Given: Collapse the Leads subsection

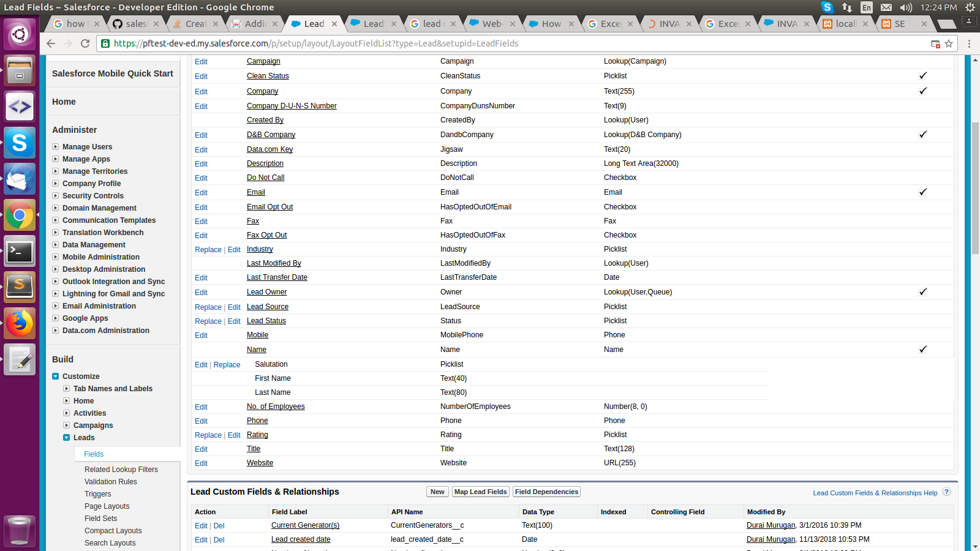Looking at the screenshot, I should click(67, 438).
